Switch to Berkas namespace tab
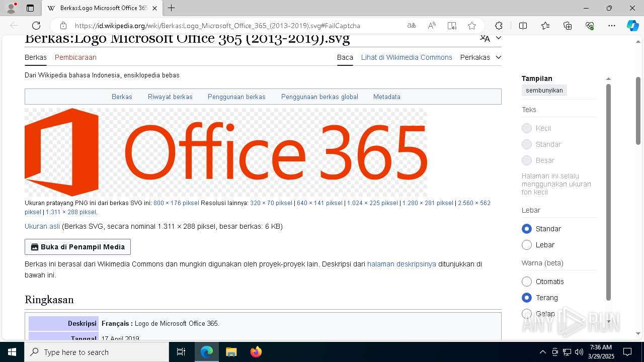Viewport: 644px width, 362px height. pyautogui.click(x=36, y=57)
